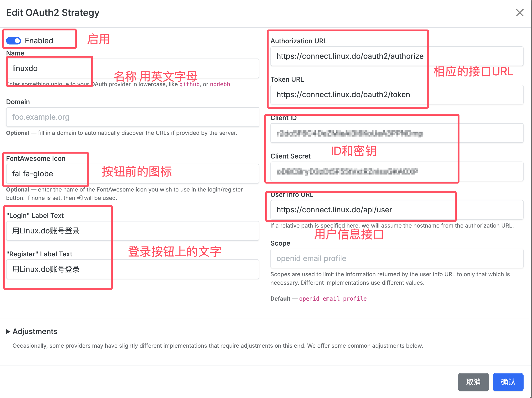Click the 确认 confirm button
This screenshot has height=398, width=532.
[508, 382]
